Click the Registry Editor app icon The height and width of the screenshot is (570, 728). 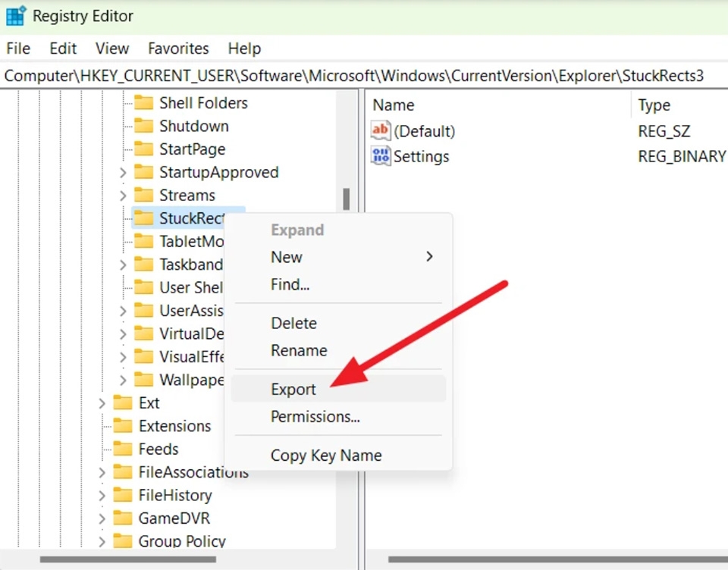point(15,16)
